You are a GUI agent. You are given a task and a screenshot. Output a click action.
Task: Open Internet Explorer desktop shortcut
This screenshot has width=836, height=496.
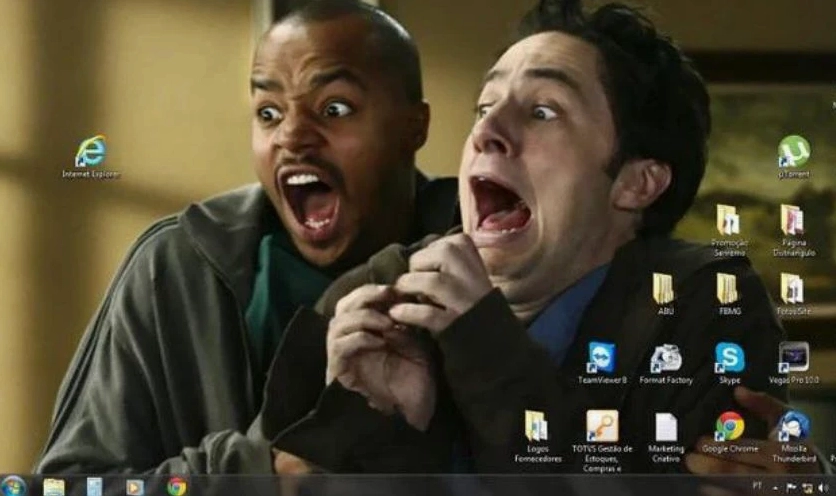(x=90, y=152)
